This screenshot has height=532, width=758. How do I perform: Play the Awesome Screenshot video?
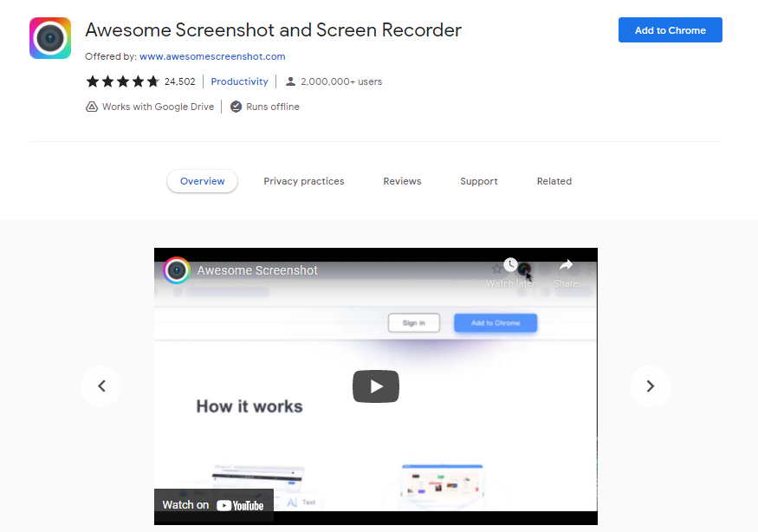pos(375,386)
